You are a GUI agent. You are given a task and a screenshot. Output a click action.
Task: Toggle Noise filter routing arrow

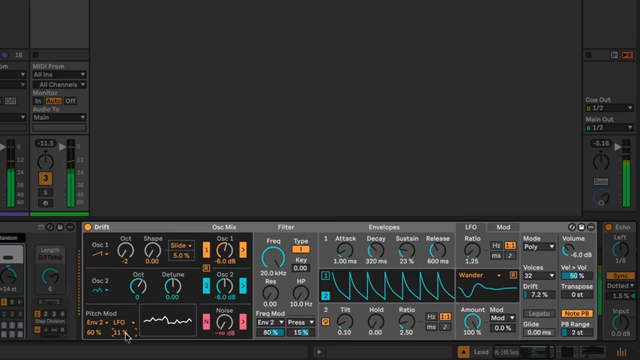tap(243, 322)
